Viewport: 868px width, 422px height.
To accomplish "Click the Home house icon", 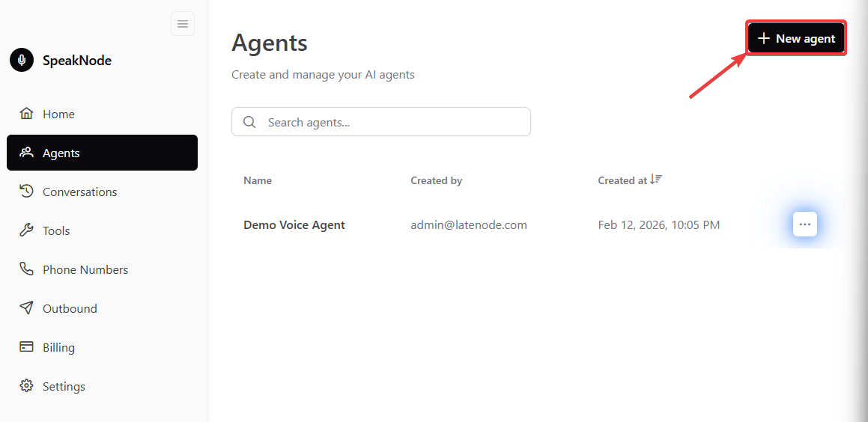I will (x=26, y=114).
